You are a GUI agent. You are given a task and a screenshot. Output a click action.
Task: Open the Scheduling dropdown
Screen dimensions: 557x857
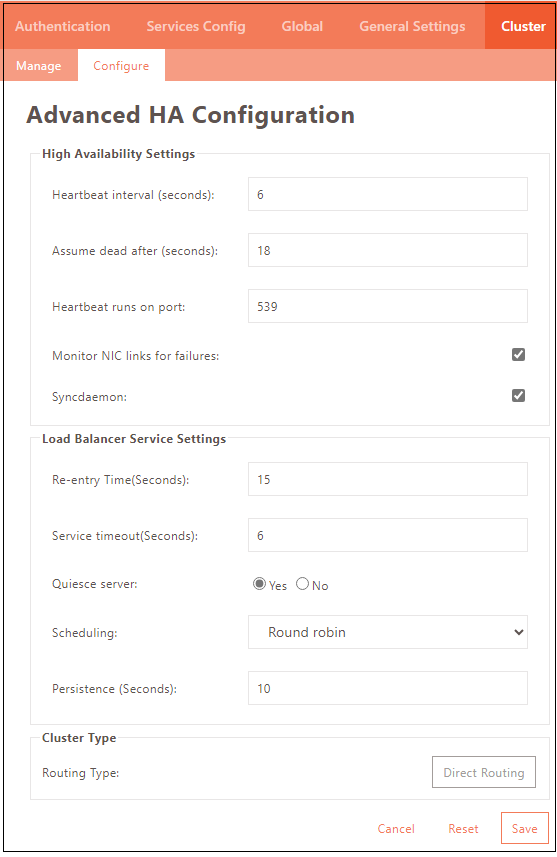(x=388, y=632)
